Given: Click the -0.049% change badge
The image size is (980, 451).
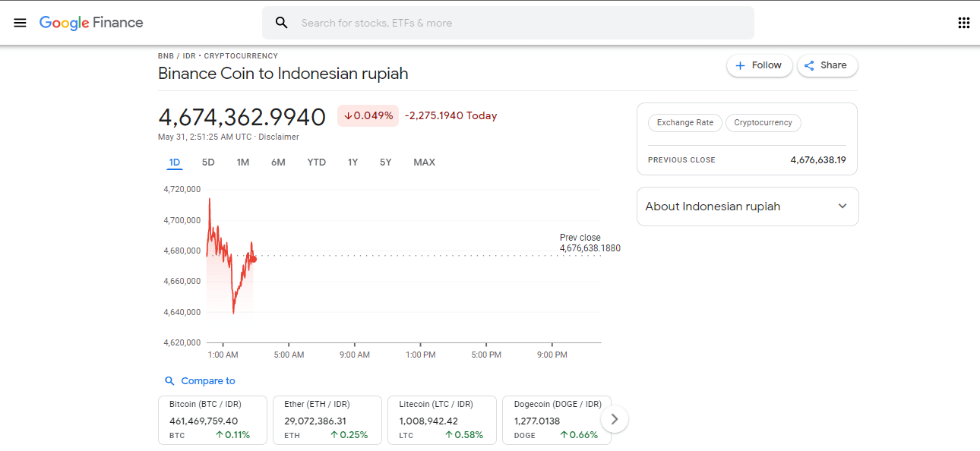Looking at the screenshot, I should point(368,115).
